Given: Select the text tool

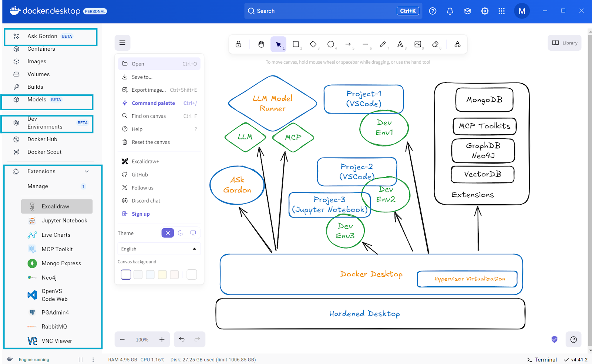Looking at the screenshot, I should [x=400, y=44].
